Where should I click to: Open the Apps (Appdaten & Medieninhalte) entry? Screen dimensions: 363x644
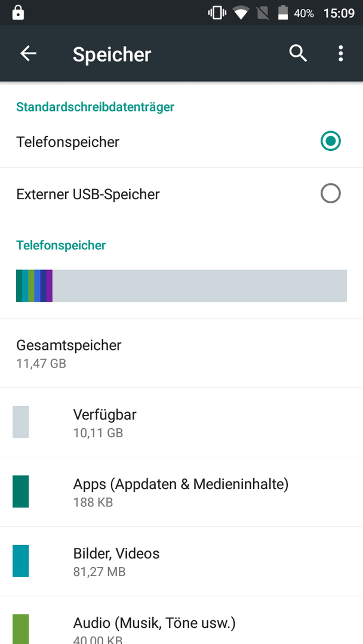(x=181, y=492)
